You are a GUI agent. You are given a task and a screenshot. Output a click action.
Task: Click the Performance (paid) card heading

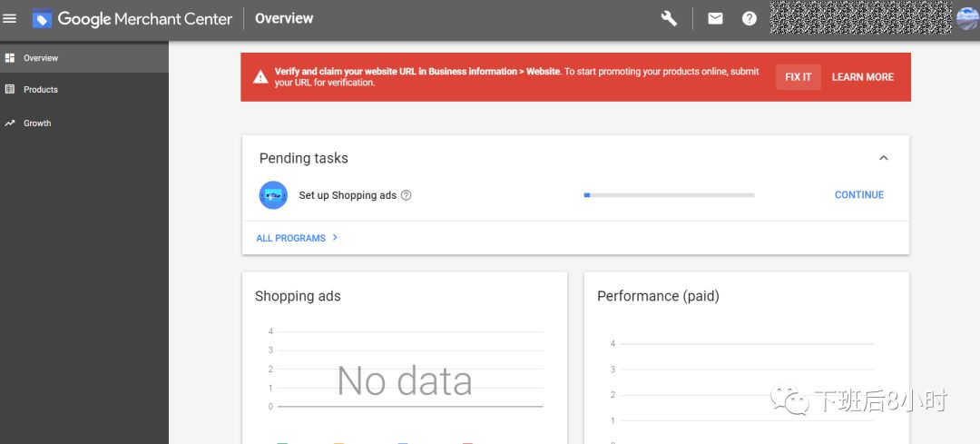click(x=658, y=296)
